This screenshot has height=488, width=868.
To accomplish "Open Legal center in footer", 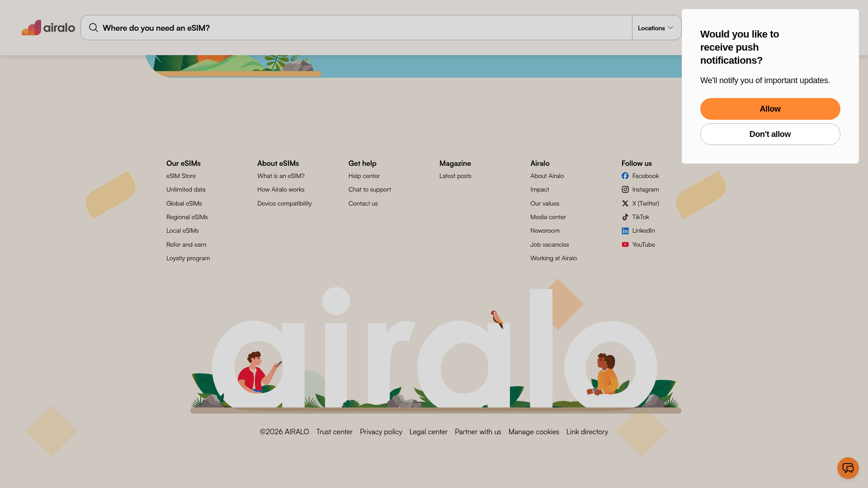I will pyautogui.click(x=428, y=432).
